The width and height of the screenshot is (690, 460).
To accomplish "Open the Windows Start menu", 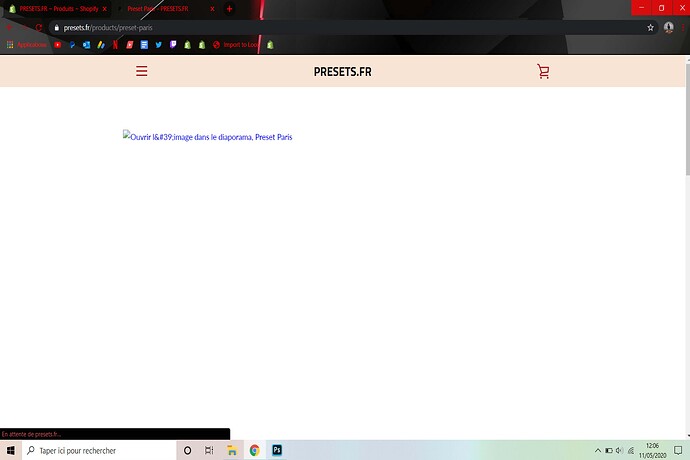I will pyautogui.click(x=11, y=450).
